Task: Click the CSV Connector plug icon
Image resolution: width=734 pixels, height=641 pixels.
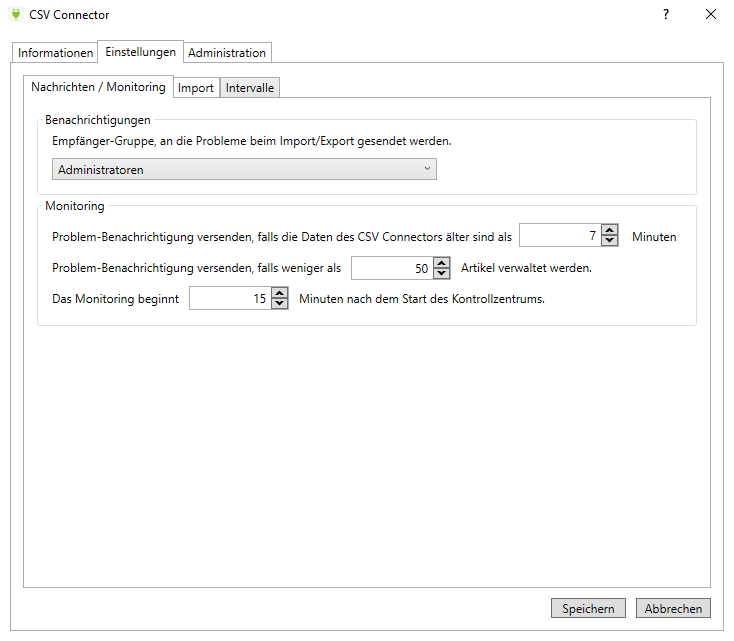Action: click(15, 15)
